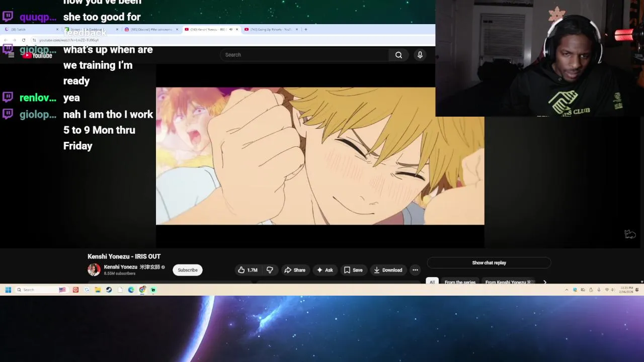644x362 pixels.
Task: Click the anime video player frame
Action: (x=320, y=156)
